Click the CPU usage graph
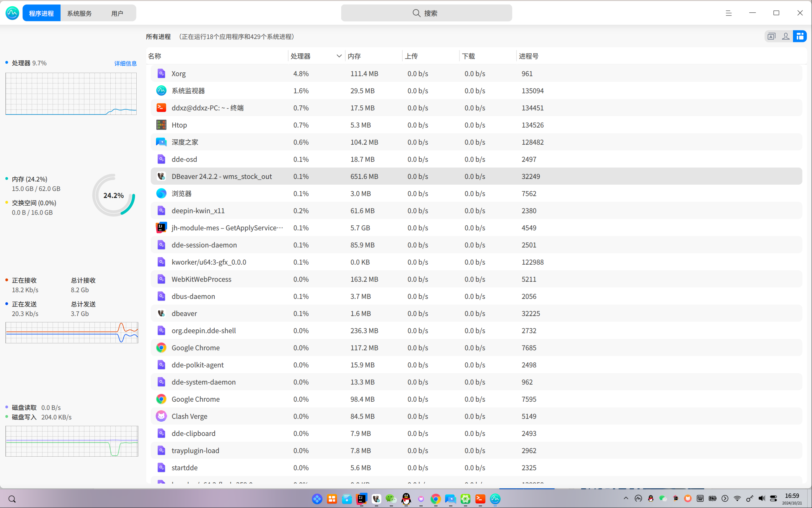Image resolution: width=812 pixels, height=508 pixels. [x=71, y=94]
